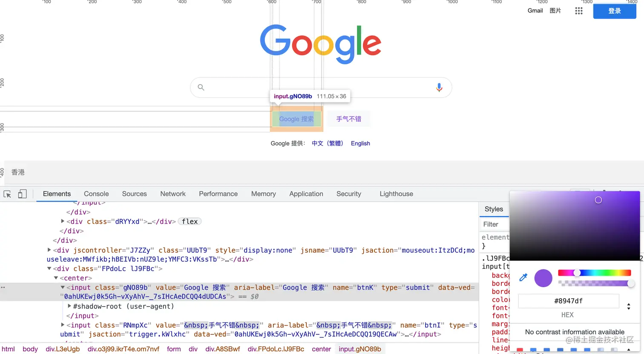Expand the #shadow-root (user-agent) node
Image resolution: width=644 pixels, height=354 pixels.
(69, 306)
